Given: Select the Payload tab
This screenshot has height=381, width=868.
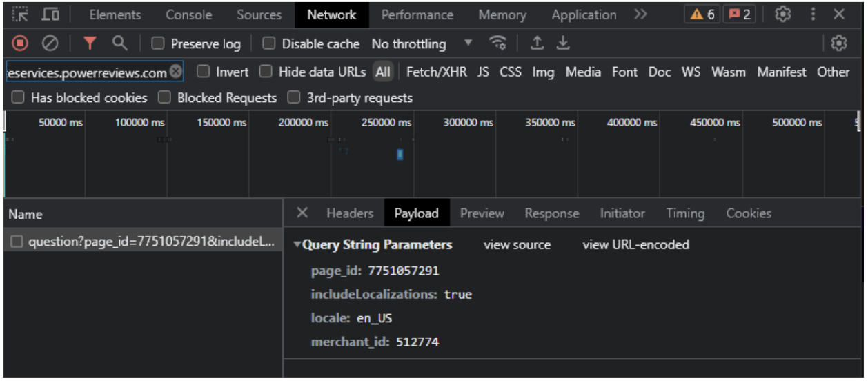Looking at the screenshot, I should [x=417, y=213].
